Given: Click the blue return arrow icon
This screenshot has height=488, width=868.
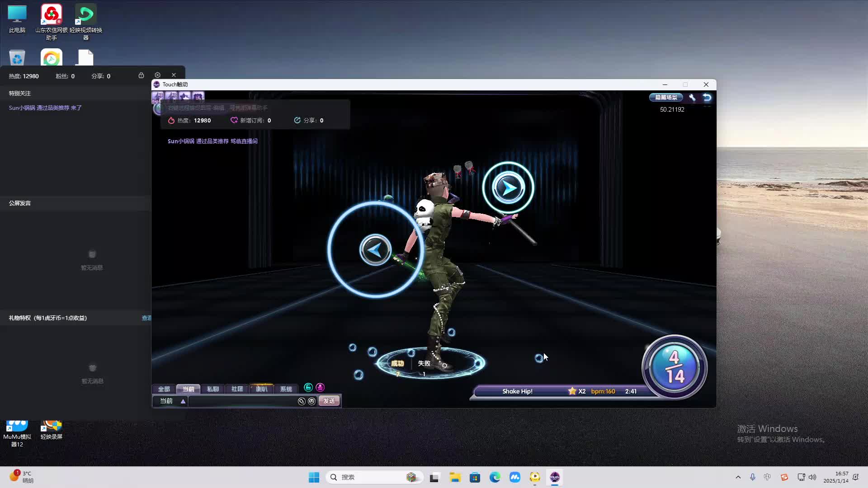Looking at the screenshot, I should click(707, 97).
